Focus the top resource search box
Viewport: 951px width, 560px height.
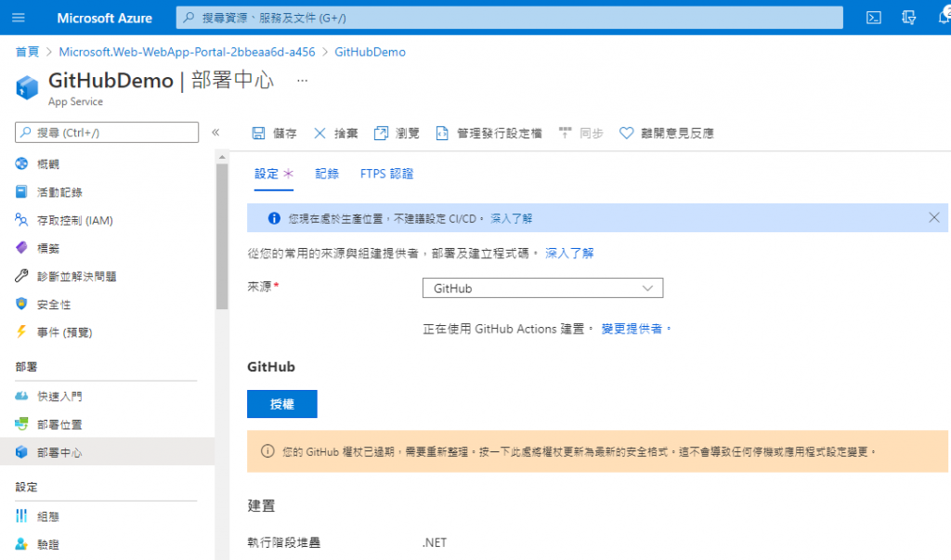(x=510, y=18)
